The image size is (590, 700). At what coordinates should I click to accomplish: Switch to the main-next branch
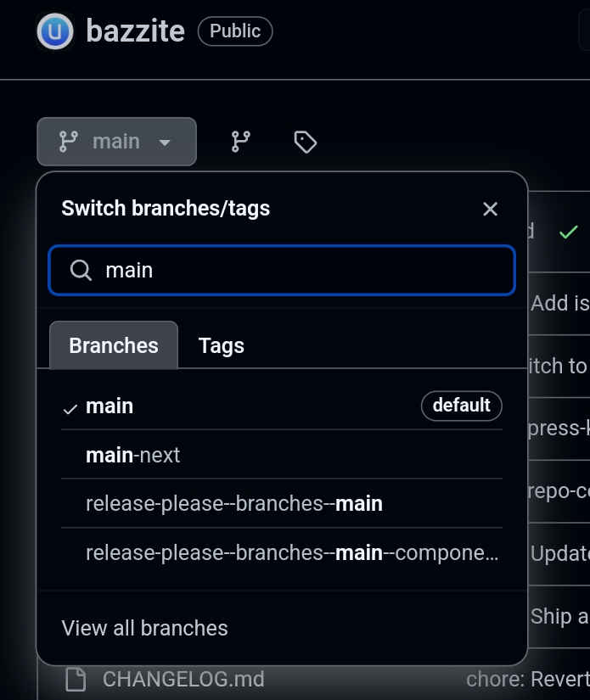[x=133, y=456]
